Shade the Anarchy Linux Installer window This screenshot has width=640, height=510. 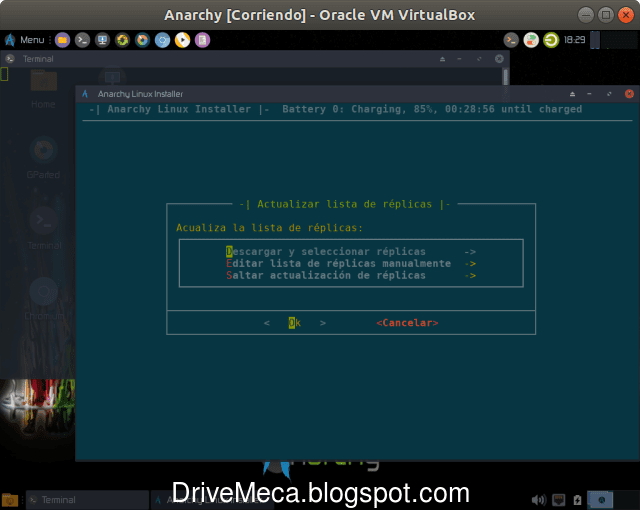tap(572, 94)
